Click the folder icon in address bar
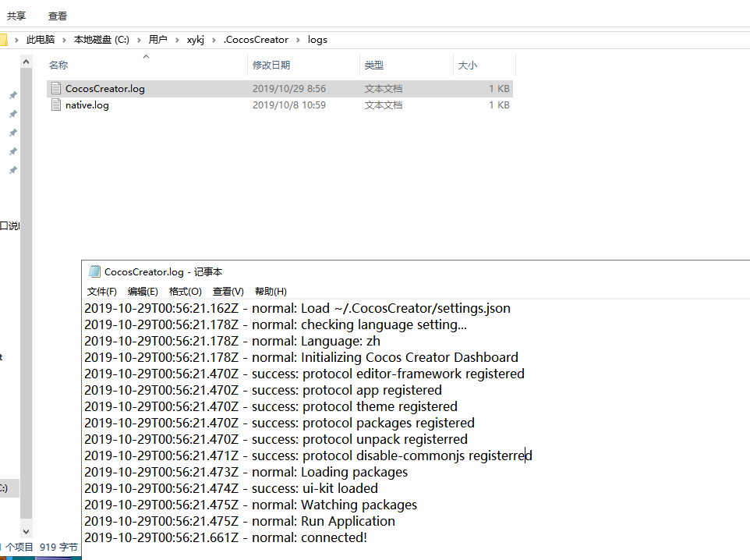The image size is (750, 560). click(x=4, y=40)
